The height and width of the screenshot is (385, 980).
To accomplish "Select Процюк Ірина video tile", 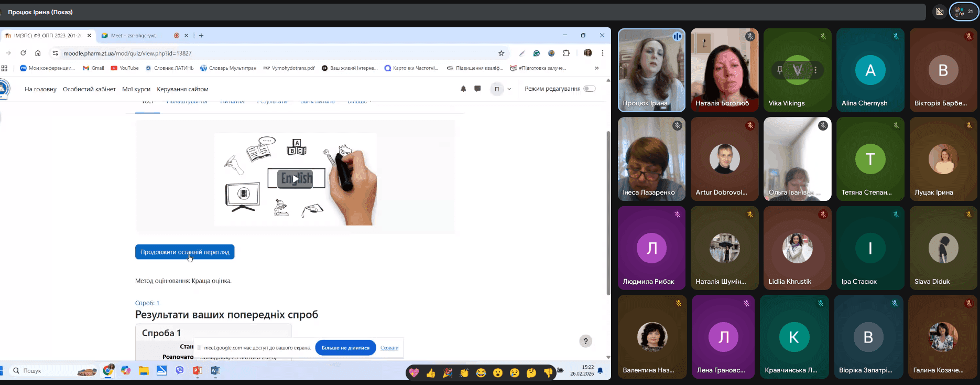I will click(651, 70).
